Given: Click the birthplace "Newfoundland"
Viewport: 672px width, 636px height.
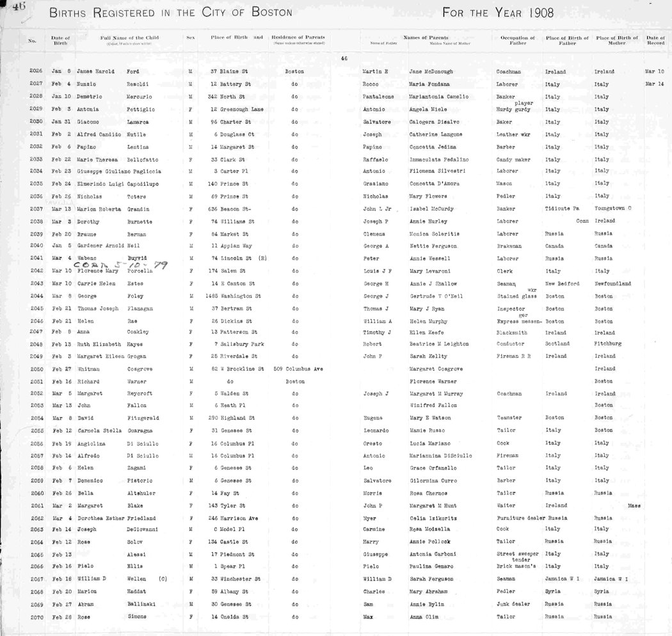Looking at the screenshot, I should point(613,283).
